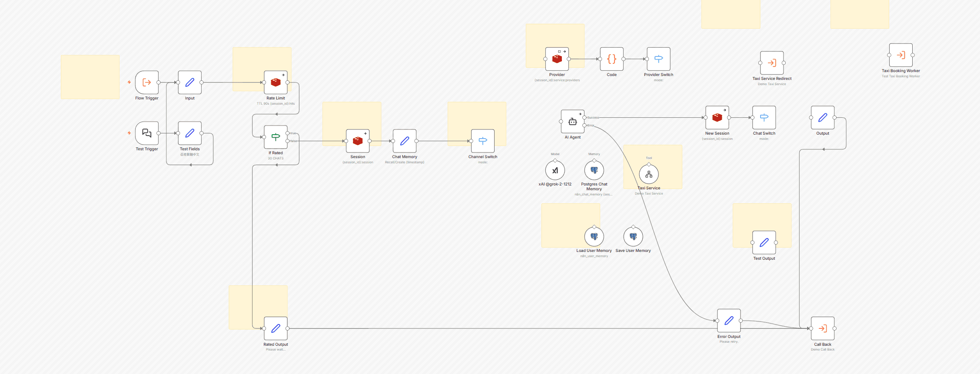Click the If Rated condition node
Viewport: 980px width, 374px height.
(276, 137)
